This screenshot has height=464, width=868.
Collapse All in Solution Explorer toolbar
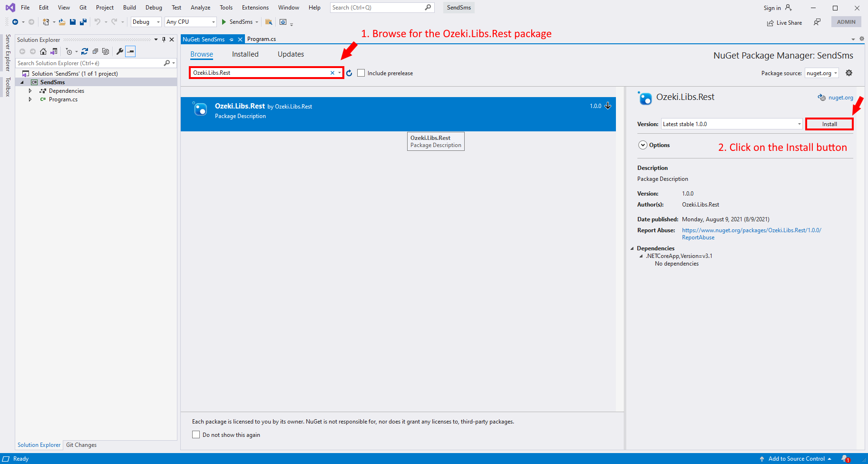[x=95, y=51]
